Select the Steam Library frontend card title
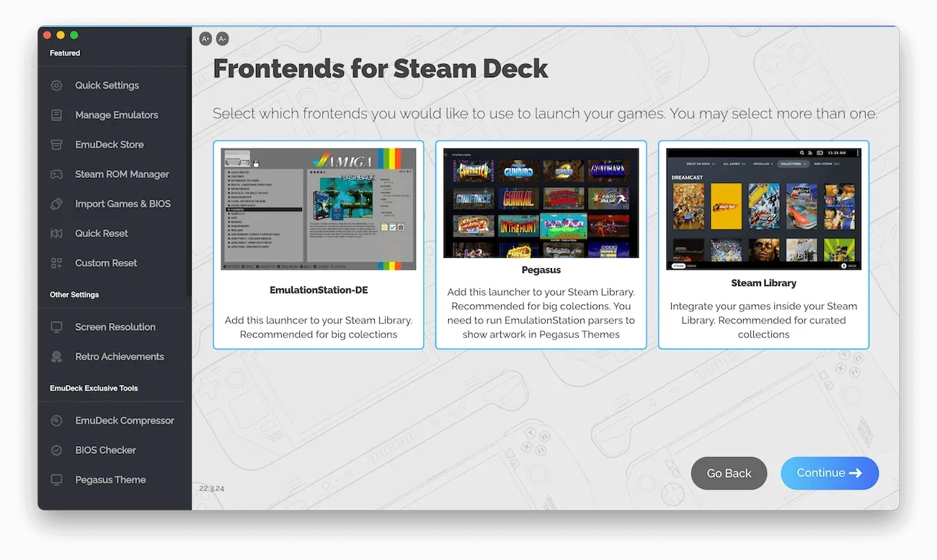Image resolution: width=937 pixels, height=560 pixels. [x=763, y=283]
